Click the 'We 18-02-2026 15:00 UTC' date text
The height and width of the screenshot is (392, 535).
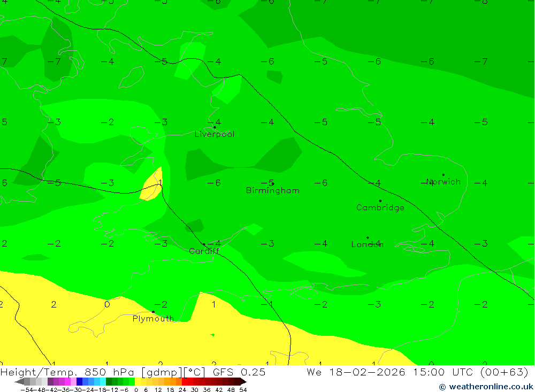[x=389, y=372]
